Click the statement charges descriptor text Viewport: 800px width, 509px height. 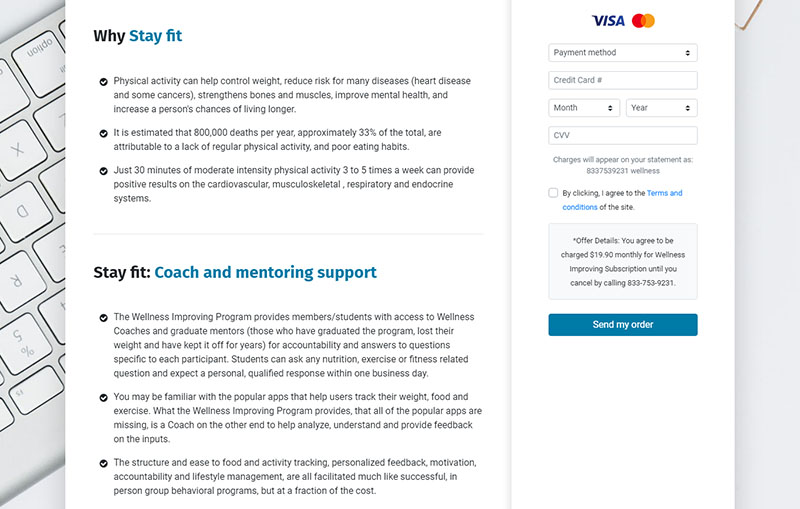coord(622,165)
